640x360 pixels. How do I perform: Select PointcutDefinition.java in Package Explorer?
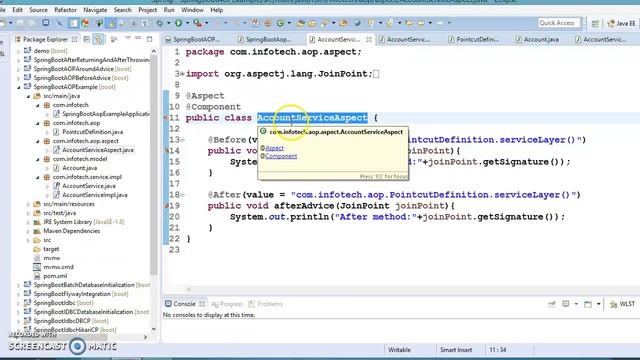(92, 132)
